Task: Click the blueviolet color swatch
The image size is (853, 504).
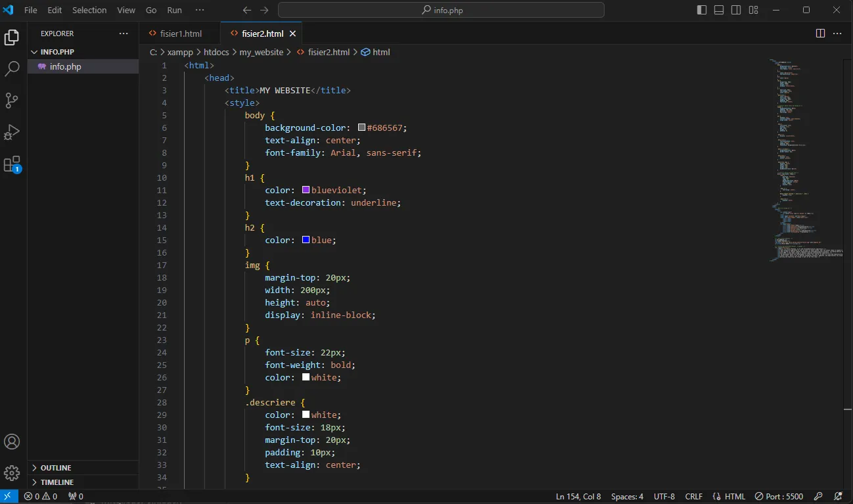Action: pos(306,190)
